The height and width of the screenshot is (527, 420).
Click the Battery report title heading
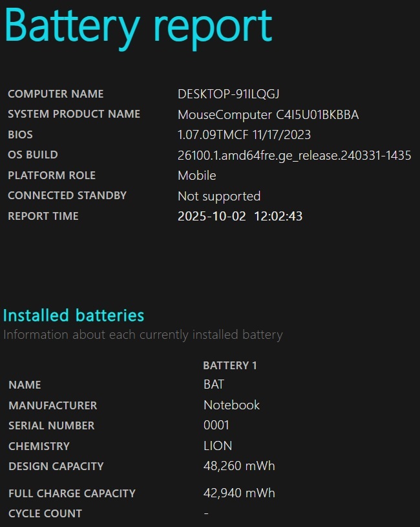tap(138, 27)
